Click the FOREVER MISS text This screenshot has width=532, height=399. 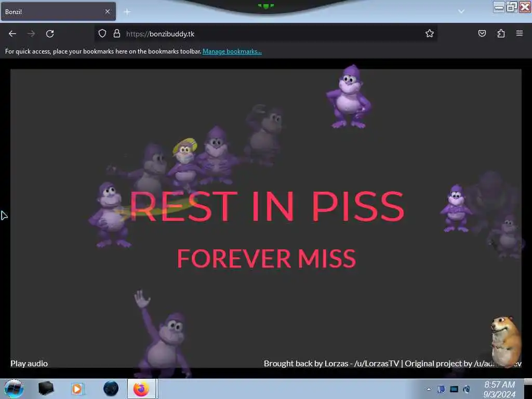(267, 259)
